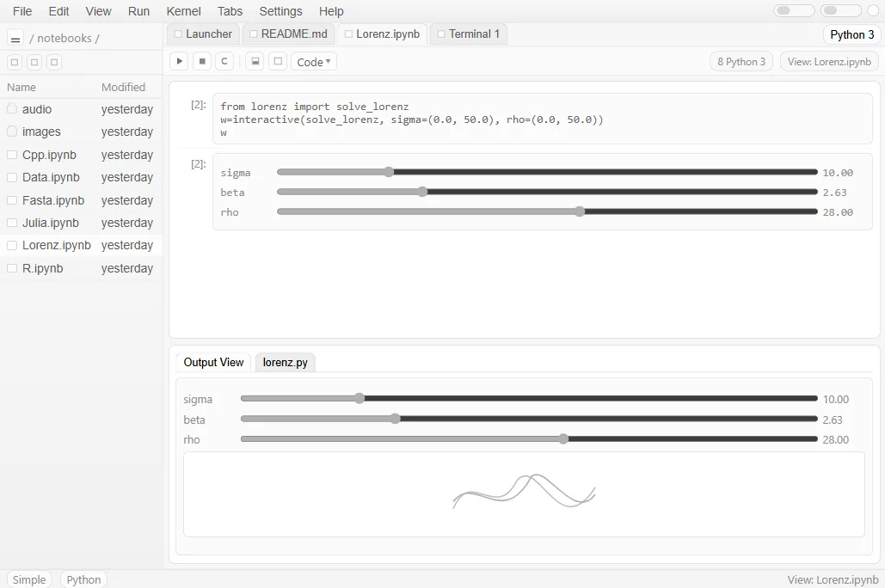Click the audio folder icon
This screenshot has width=885, height=588.
tap(12, 109)
